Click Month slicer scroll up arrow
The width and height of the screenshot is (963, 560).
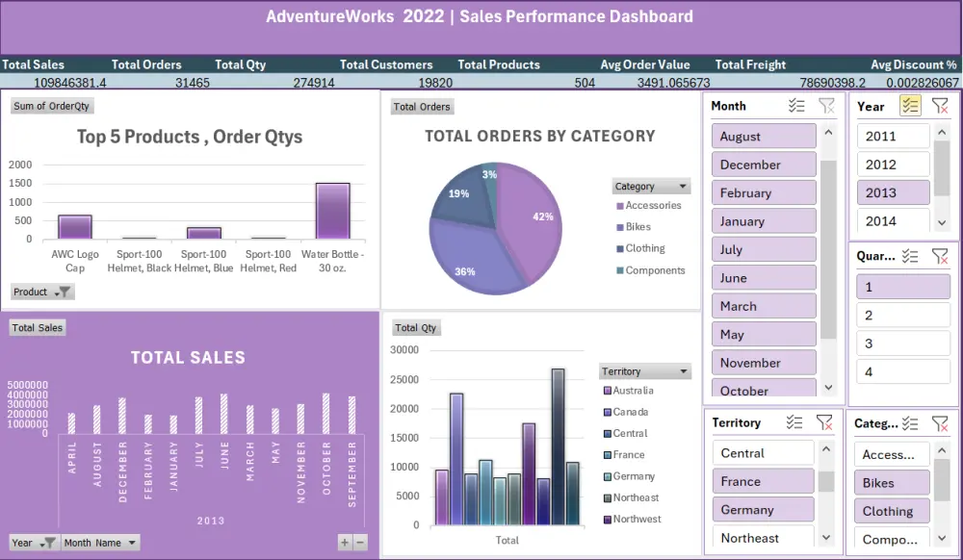point(828,132)
